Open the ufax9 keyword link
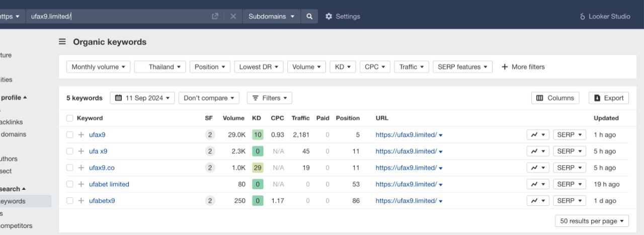Screen dimensions: 644x235 (97, 135)
